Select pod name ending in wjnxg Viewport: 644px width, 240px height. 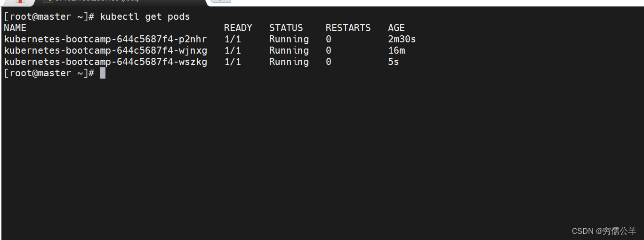105,50
